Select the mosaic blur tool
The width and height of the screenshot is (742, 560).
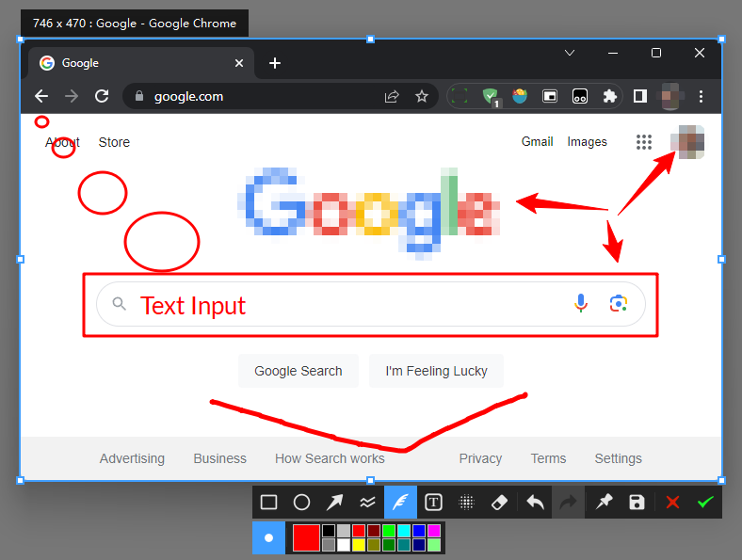click(x=467, y=503)
